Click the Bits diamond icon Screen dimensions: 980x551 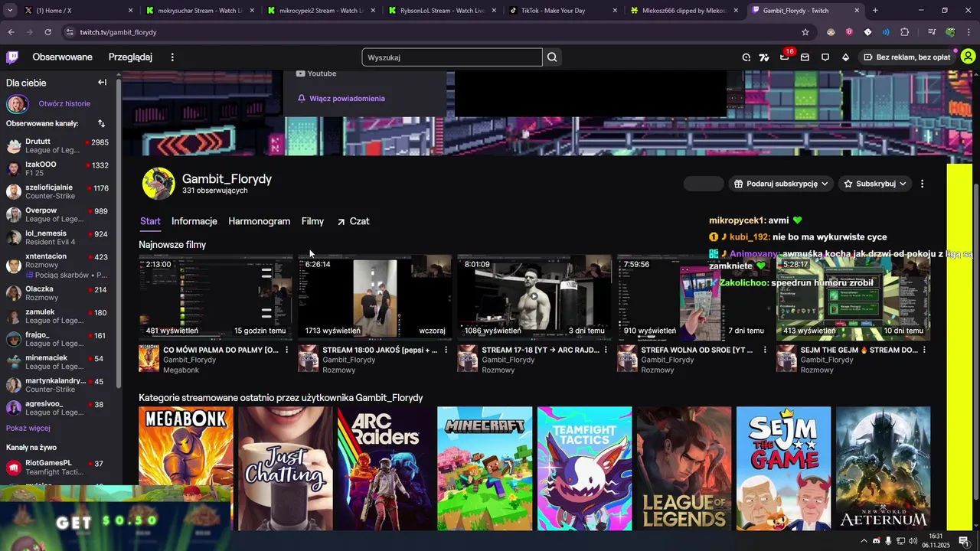846,57
